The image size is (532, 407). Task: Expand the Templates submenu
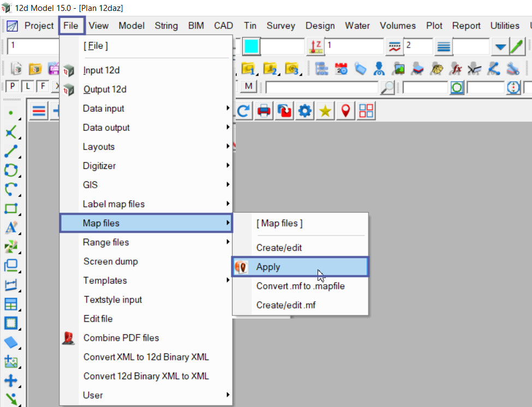tap(146, 280)
